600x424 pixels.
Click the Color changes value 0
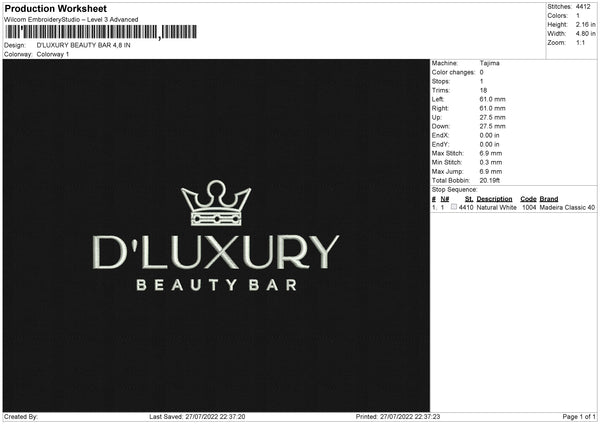[x=481, y=72]
